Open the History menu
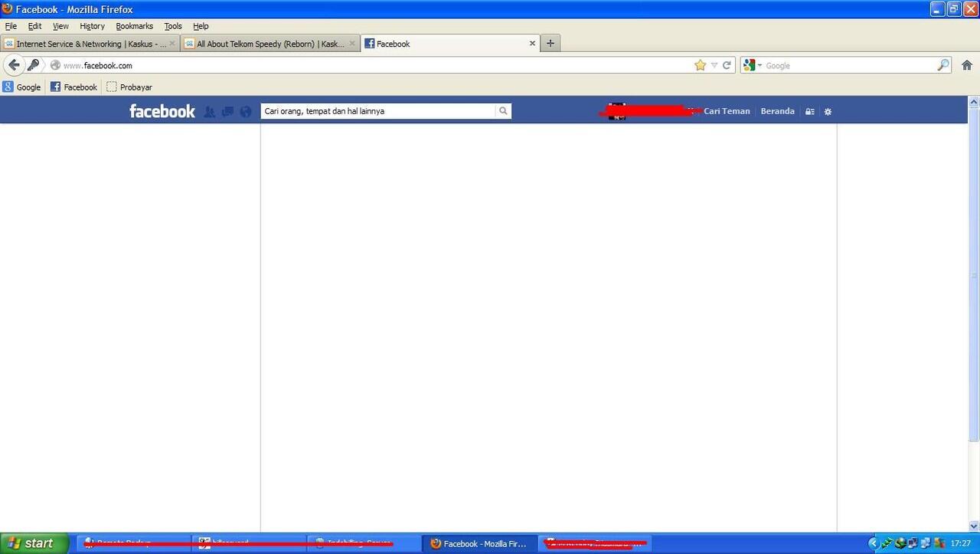 [92, 26]
